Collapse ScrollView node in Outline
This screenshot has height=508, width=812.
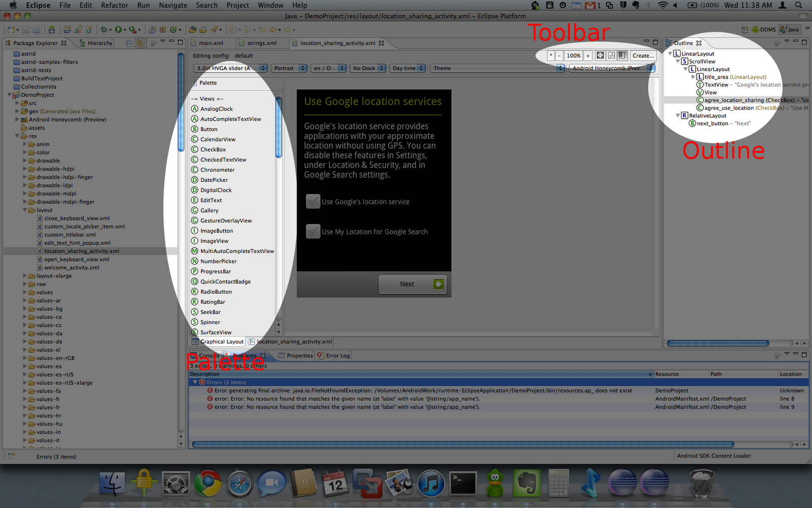pos(678,61)
